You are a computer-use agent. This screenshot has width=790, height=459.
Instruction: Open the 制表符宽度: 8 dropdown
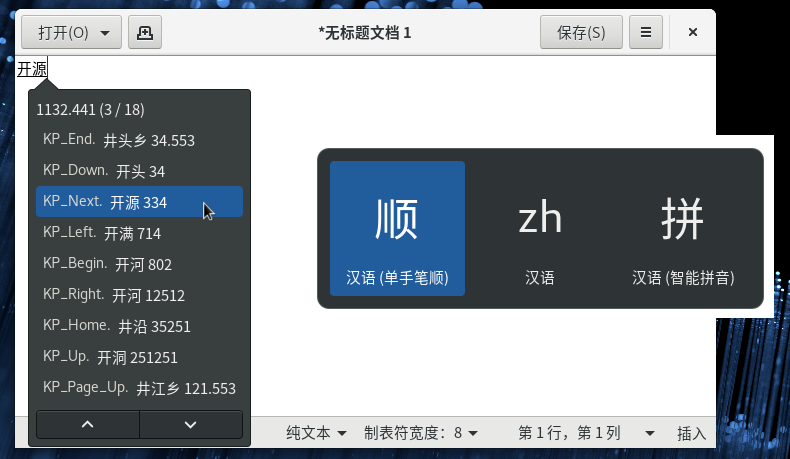421,433
